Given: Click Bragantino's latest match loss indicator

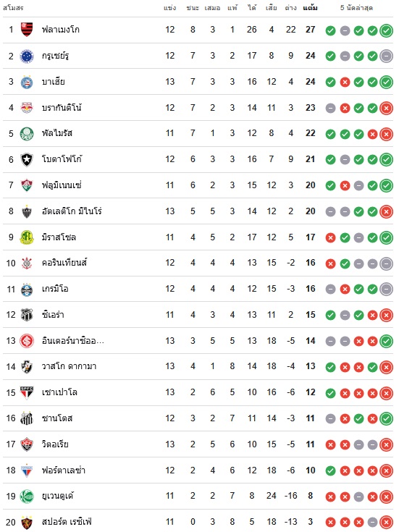Looking at the screenshot, I should point(386,109).
